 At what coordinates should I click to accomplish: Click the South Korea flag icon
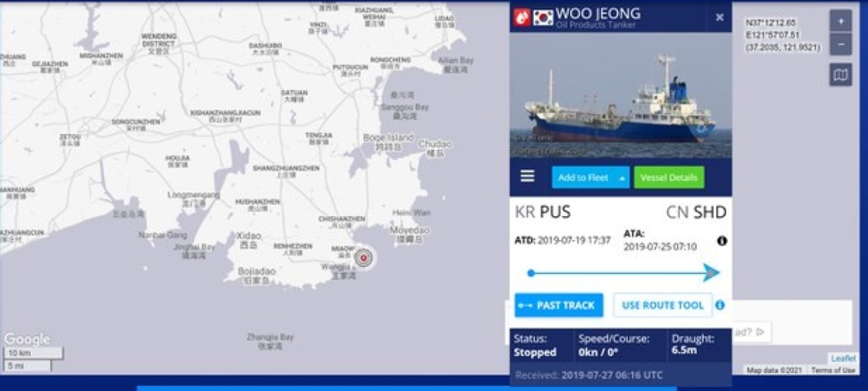(x=543, y=17)
